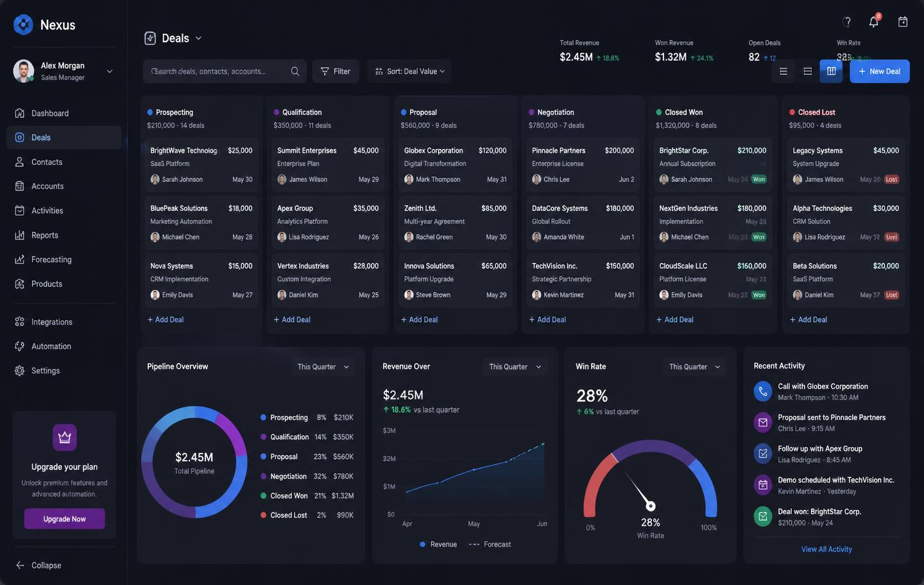
Task: Switch to kanban board view
Action: point(831,71)
